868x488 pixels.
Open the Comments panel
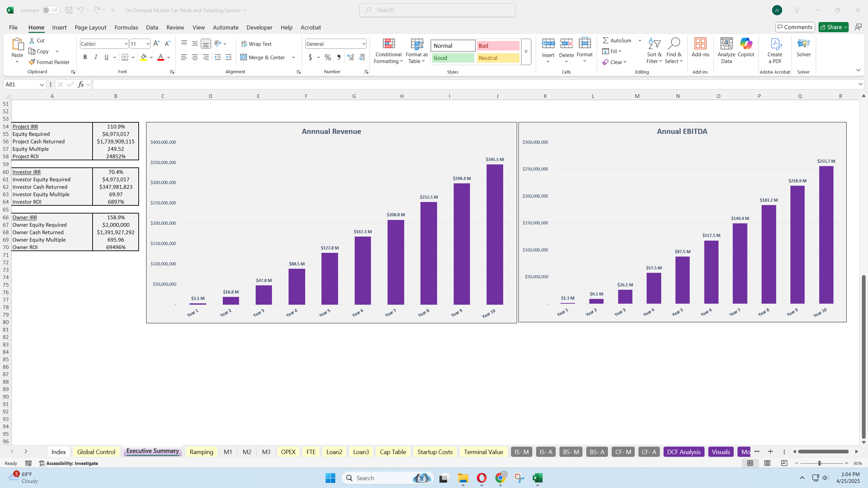(795, 27)
